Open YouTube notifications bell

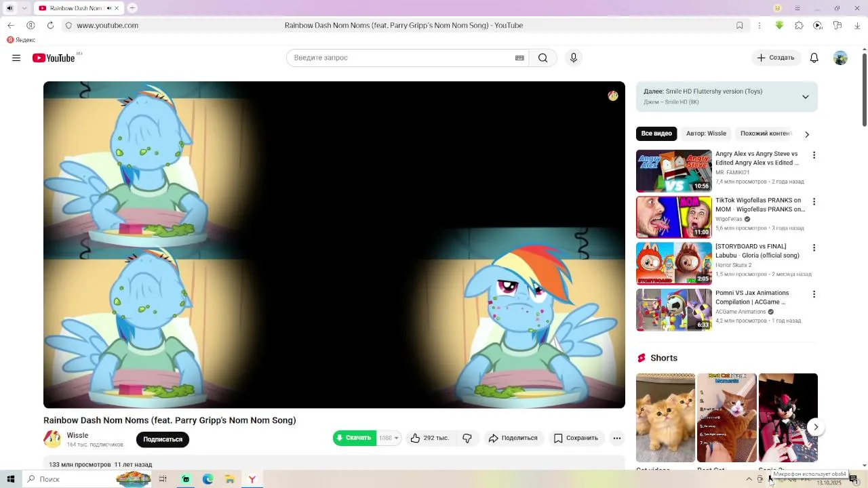814,58
